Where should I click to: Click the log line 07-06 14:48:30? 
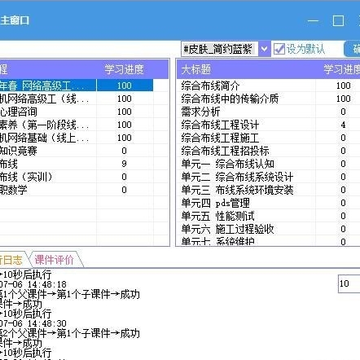tap(33, 323)
